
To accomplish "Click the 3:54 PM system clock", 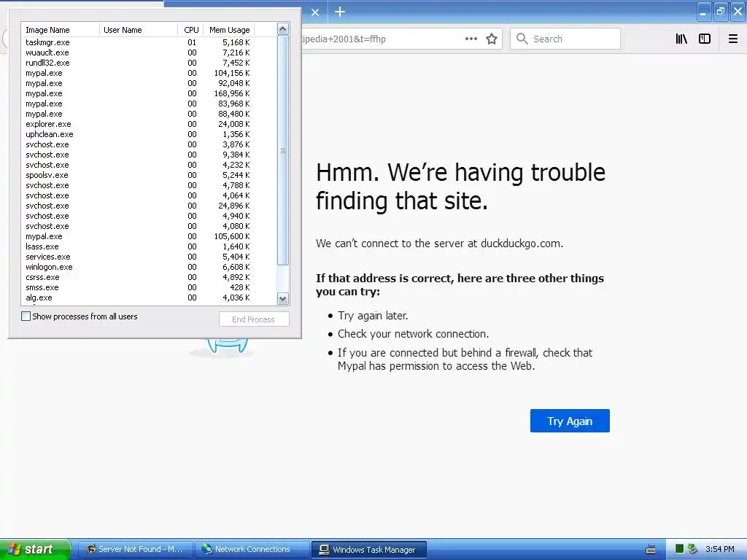I will point(719,549).
